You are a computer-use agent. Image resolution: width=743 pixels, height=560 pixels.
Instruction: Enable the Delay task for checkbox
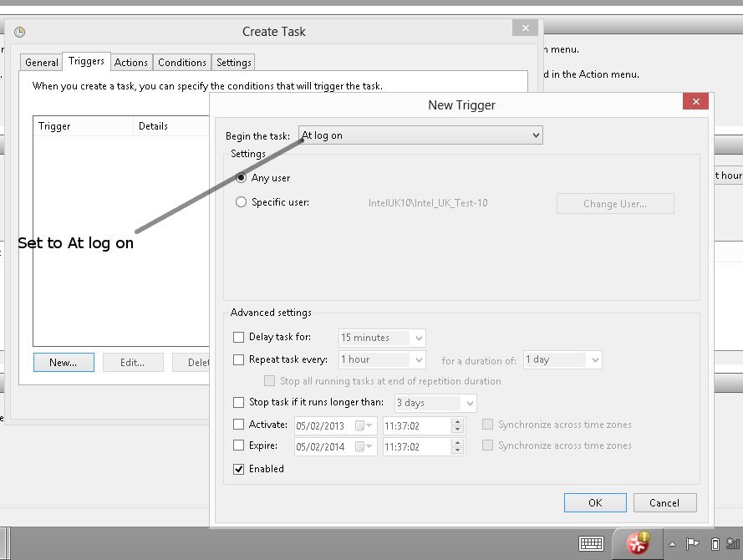point(239,338)
